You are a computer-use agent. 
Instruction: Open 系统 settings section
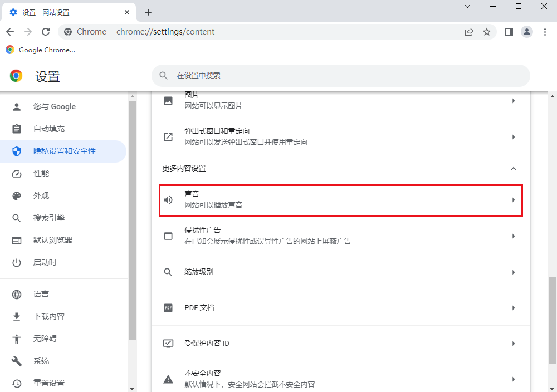point(63,361)
